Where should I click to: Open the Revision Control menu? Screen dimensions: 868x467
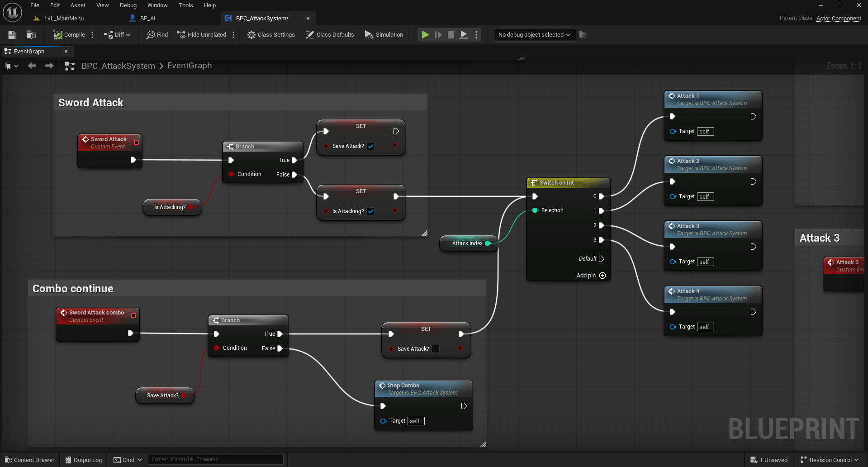[x=830, y=460]
